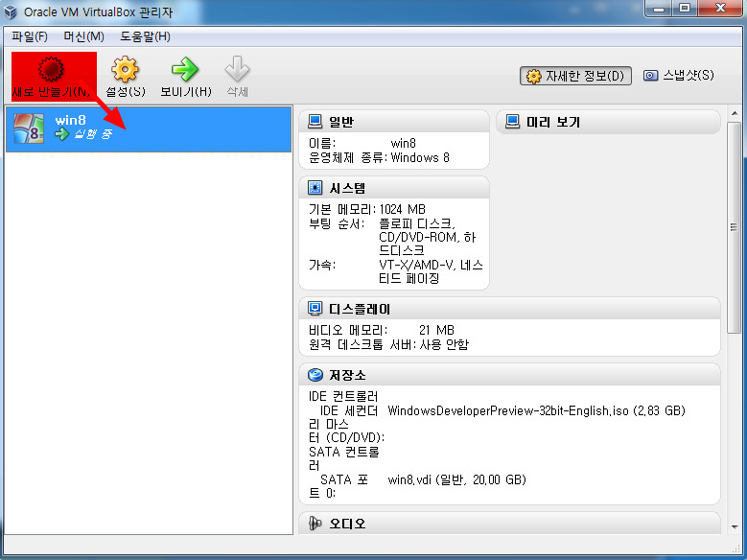The height and width of the screenshot is (560, 747).
Task: Click the Preview (미리 보기) monitor icon
Action: (x=512, y=122)
